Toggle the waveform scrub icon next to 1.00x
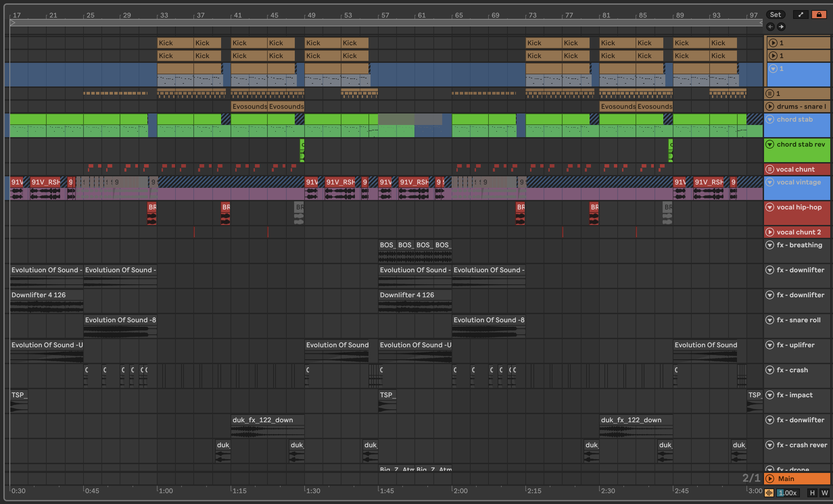The height and width of the screenshot is (504, 833). 769,493
